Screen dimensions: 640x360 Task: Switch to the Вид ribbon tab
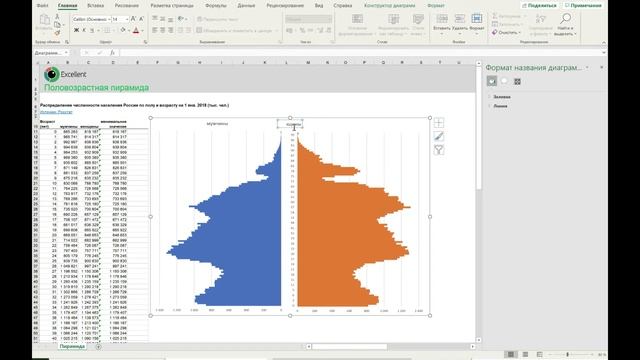pos(319,6)
